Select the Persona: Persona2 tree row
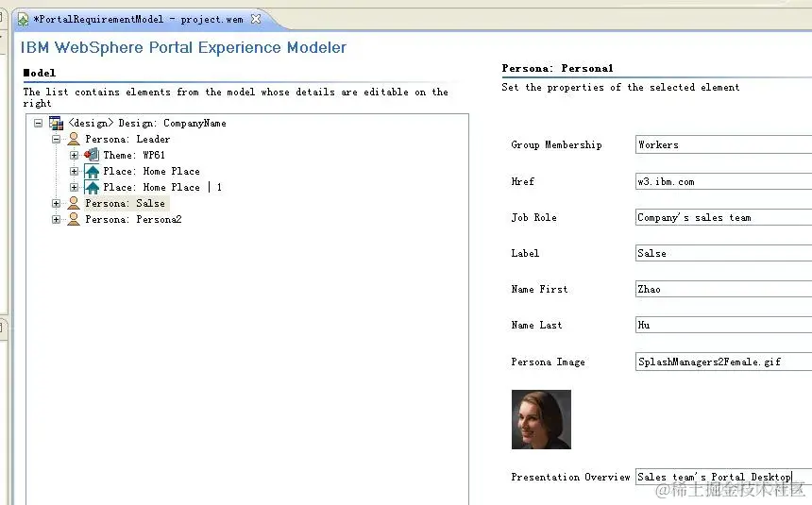 tap(134, 220)
